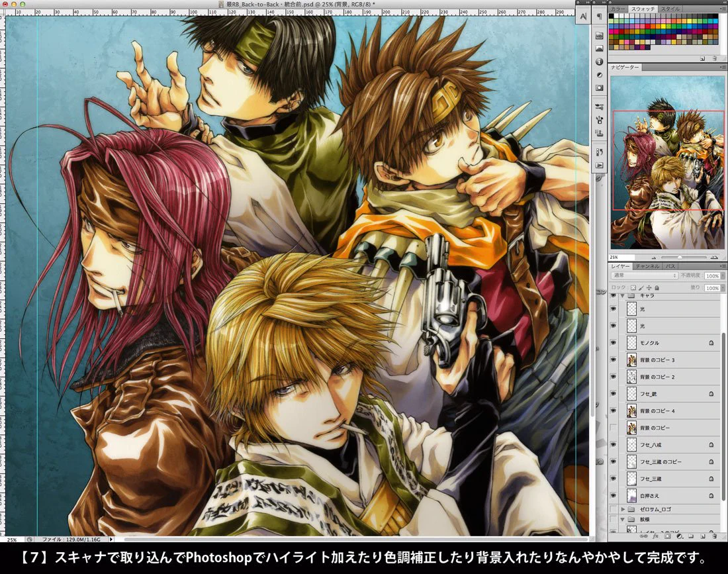Open the Paragraph panel icon
This screenshot has height=574, width=728.
click(599, 17)
